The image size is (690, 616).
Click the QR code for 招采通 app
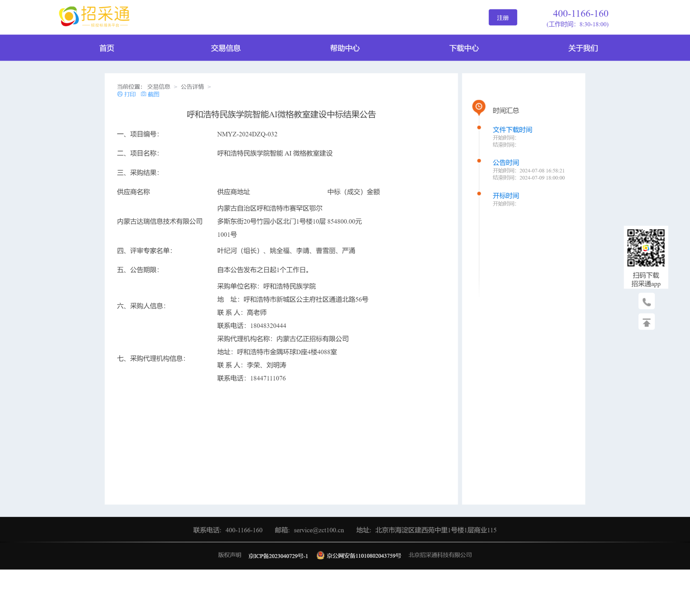coord(646,248)
